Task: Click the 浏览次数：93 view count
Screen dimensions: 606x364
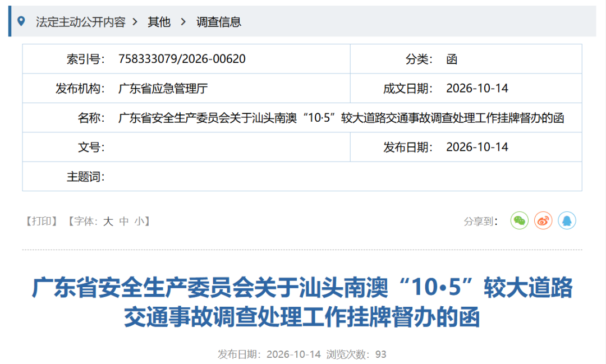Action: [x=356, y=354]
